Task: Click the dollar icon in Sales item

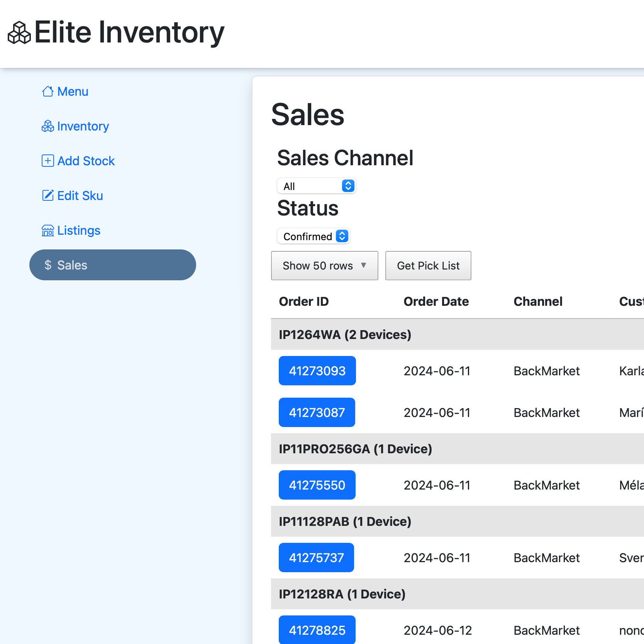Action: (48, 265)
